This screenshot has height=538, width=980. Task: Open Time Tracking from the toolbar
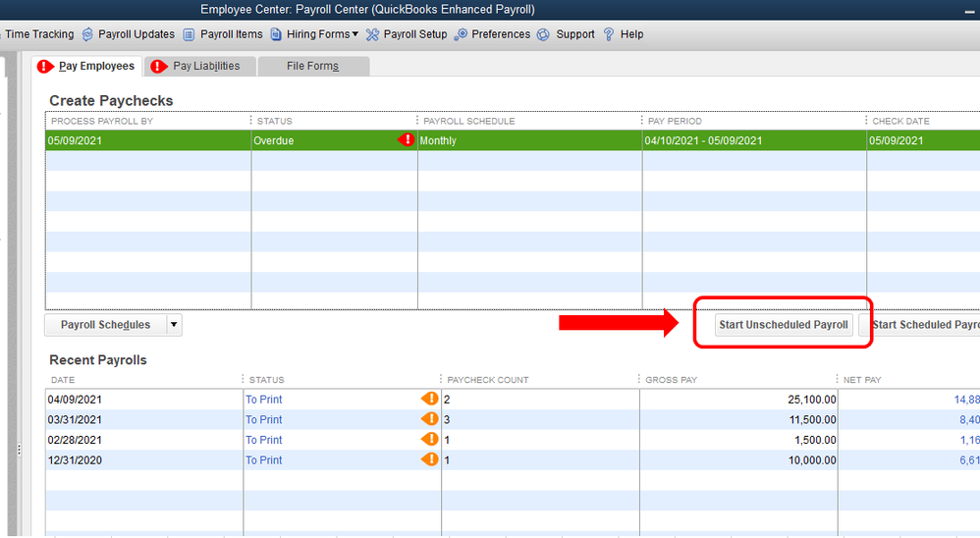pyautogui.click(x=39, y=34)
